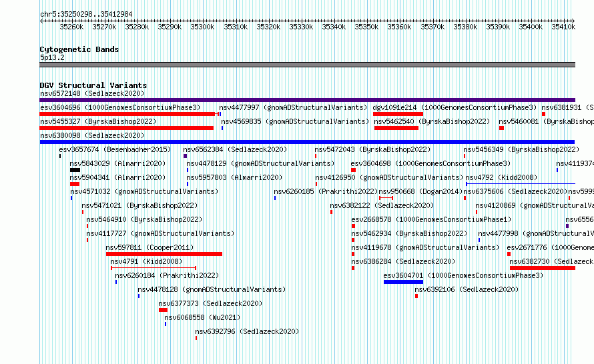
Task: Open nsv4117727 gnomAD variant label
Action: [160, 233]
